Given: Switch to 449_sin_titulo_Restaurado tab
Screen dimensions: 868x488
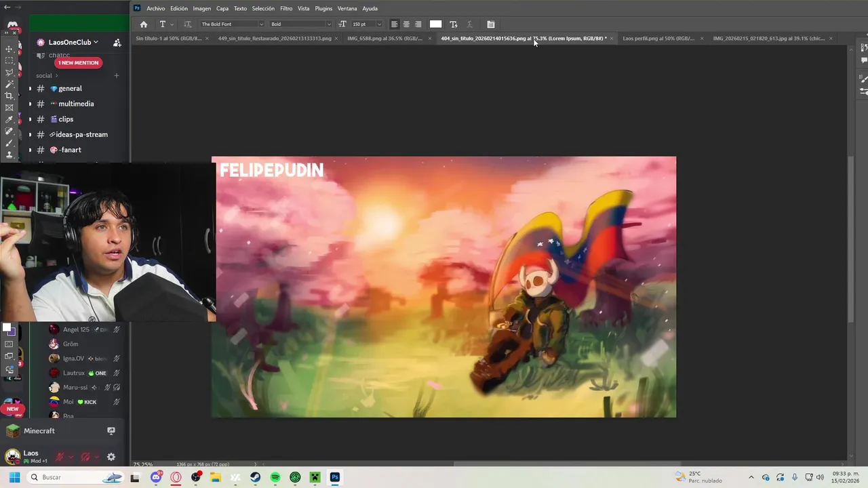Looking at the screenshot, I should click(x=275, y=39).
